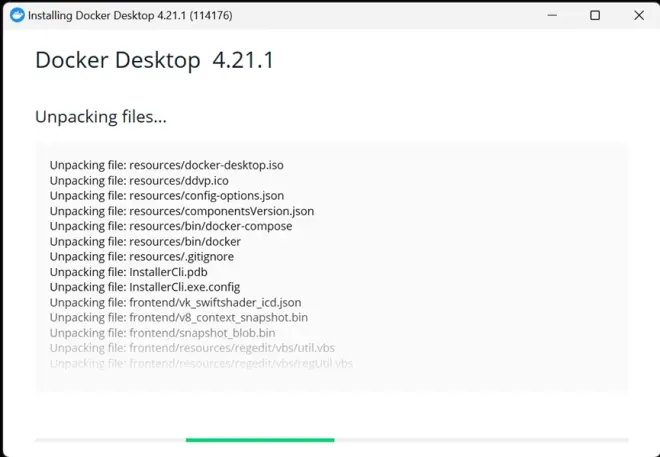
Task: Select the frontend/v8_context_snapshot.bin log line
Action: (x=179, y=317)
